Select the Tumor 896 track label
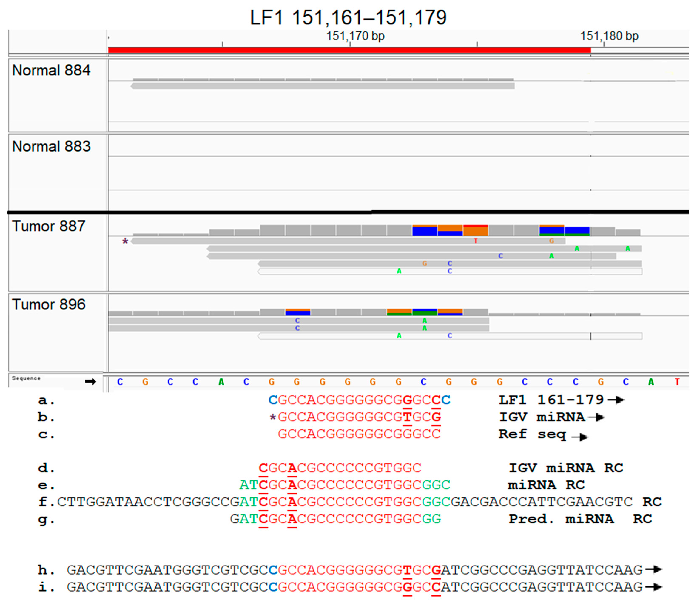Viewport: 700px width, 609px height. tap(49, 304)
